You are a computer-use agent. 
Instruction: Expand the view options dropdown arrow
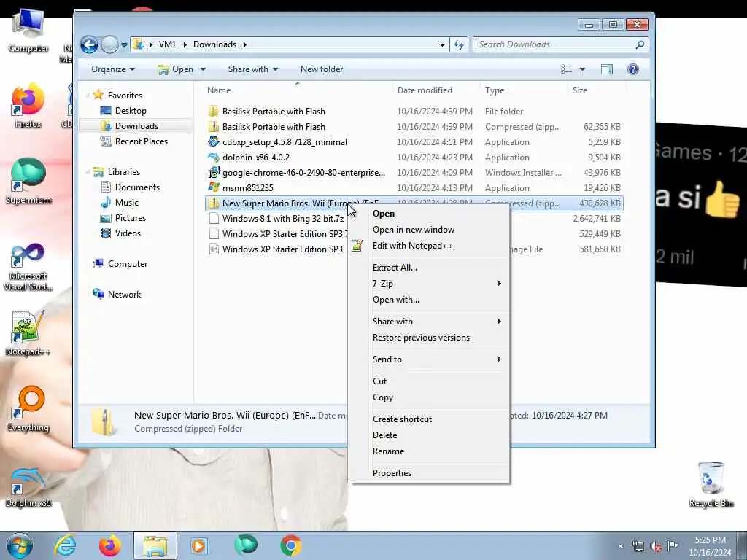click(582, 69)
